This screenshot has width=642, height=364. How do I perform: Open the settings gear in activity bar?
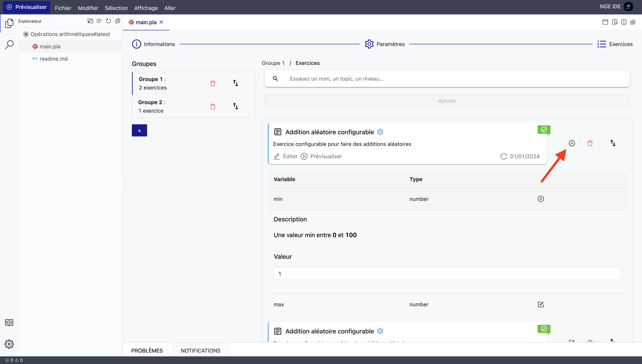[x=9, y=344]
